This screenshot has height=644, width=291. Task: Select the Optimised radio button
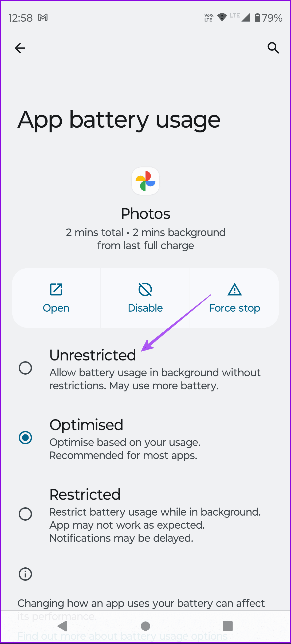tap(25, 437)
